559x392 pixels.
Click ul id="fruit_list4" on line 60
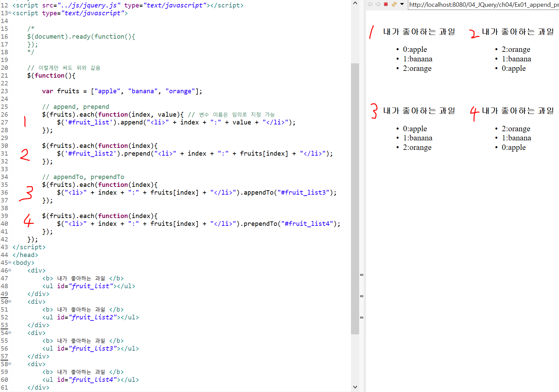pyautogui.click(x=91, y=380)
